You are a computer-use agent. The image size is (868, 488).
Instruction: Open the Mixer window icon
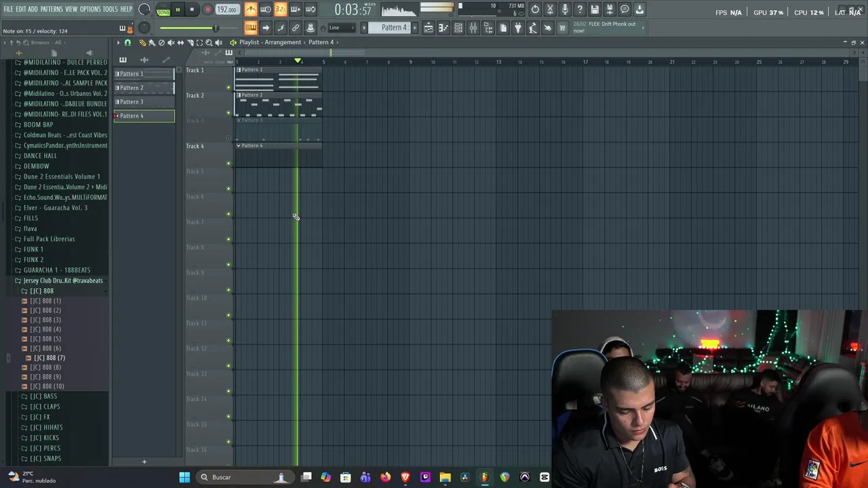473,28
